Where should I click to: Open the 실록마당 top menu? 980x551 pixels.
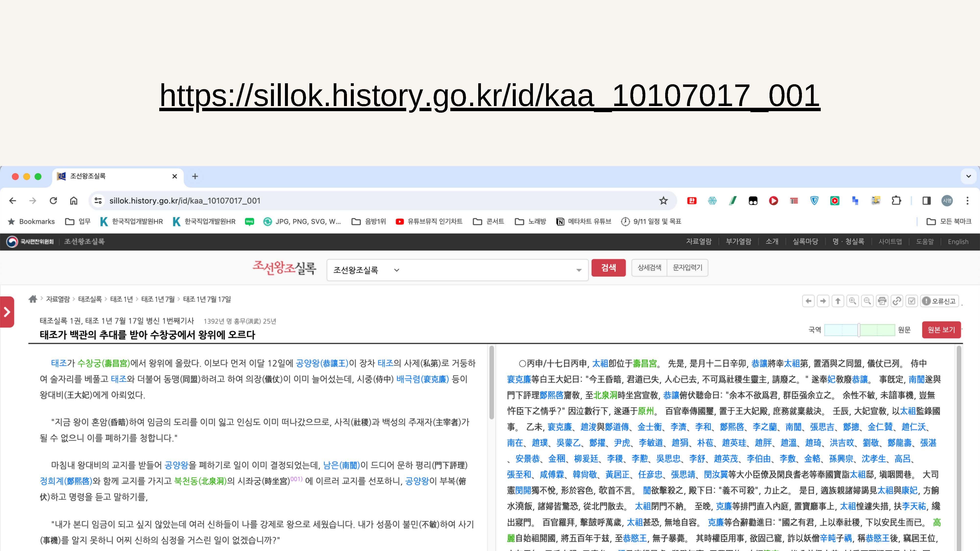pyautogui.click(x=805, y=241)
